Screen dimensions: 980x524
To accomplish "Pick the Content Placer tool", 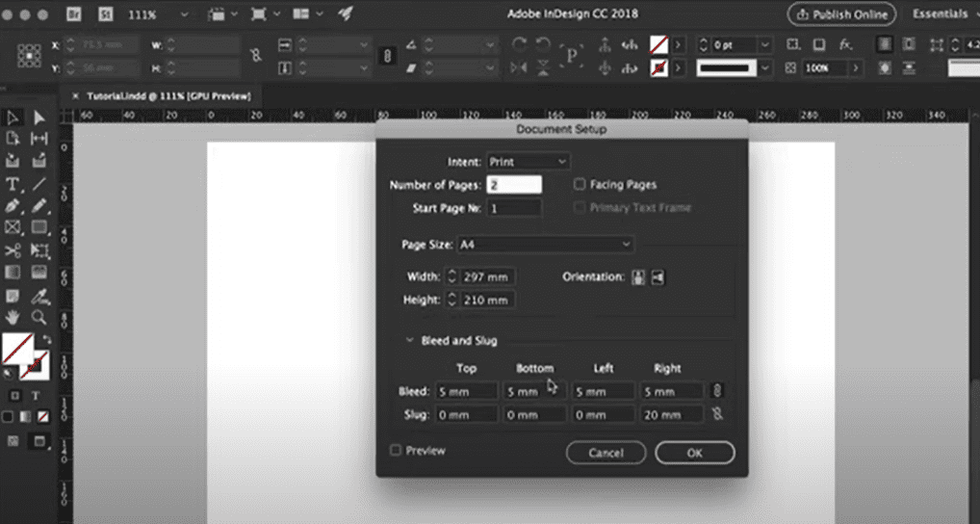I will coord(39,160).
